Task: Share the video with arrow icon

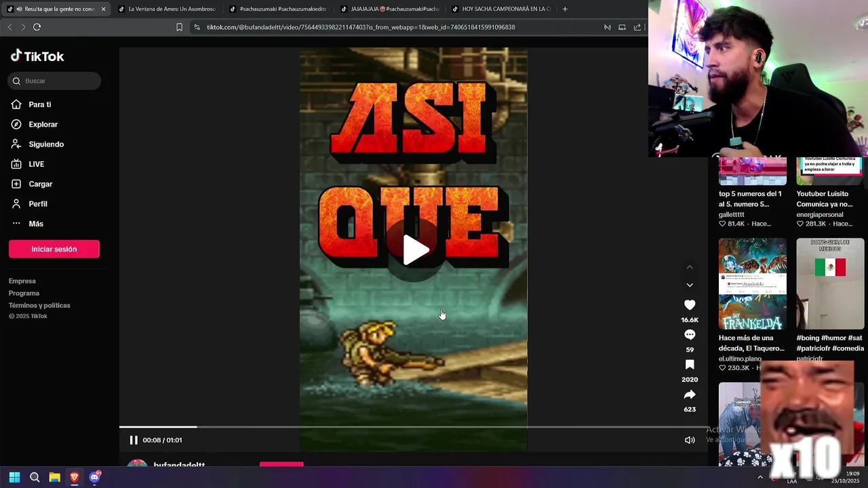Action: [690, 394]
